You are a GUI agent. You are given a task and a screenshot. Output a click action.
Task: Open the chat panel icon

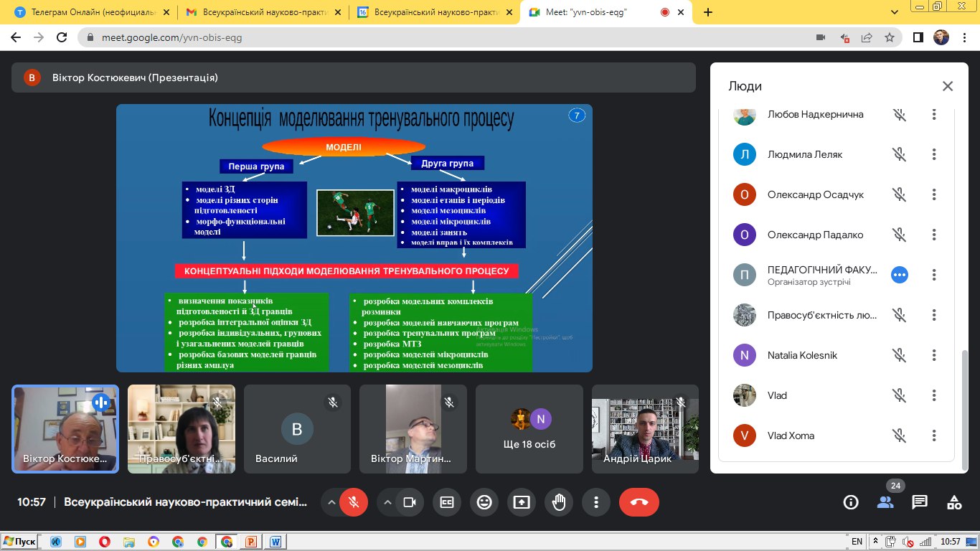pos(920,502)
